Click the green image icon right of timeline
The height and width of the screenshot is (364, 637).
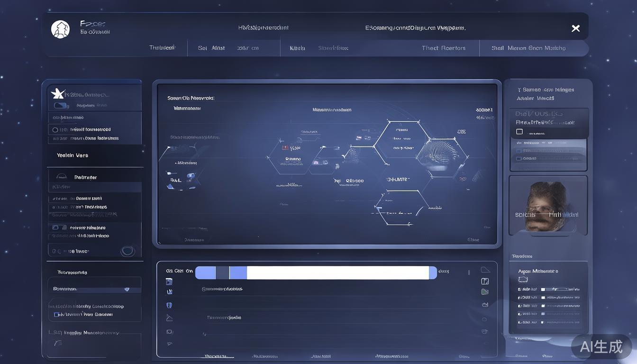pos(485,292)
